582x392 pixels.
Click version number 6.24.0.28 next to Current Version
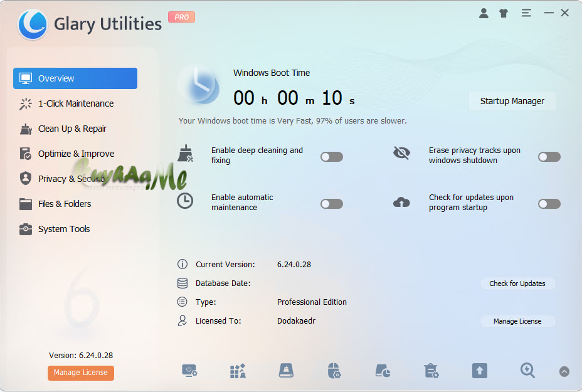coord(294,264)
